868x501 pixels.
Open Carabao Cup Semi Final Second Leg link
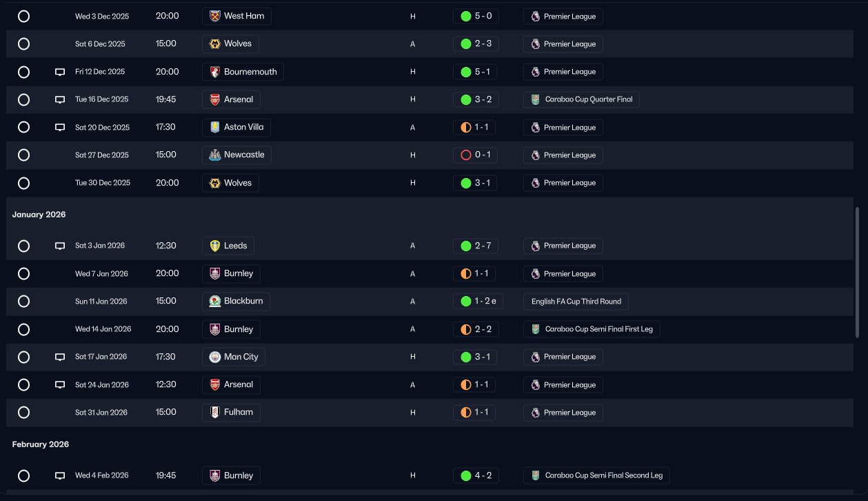597,475
